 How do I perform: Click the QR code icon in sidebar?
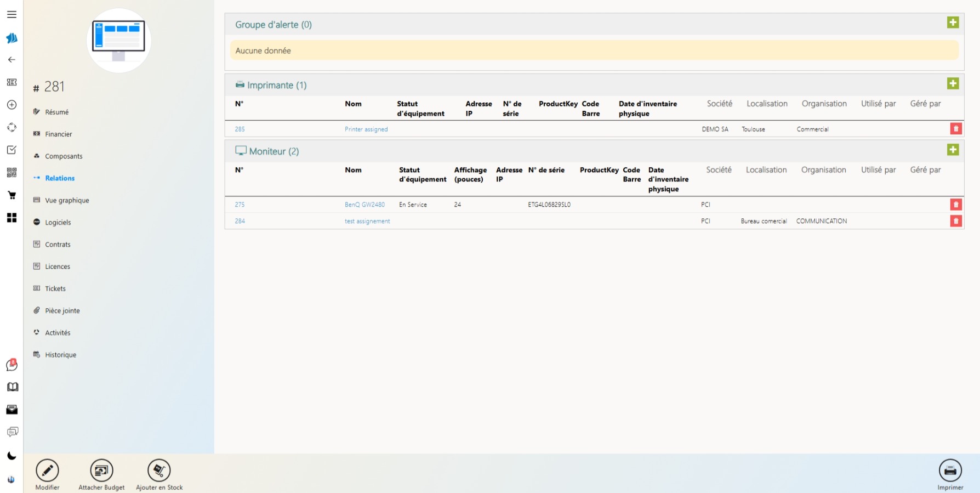[x=12, y=173]
